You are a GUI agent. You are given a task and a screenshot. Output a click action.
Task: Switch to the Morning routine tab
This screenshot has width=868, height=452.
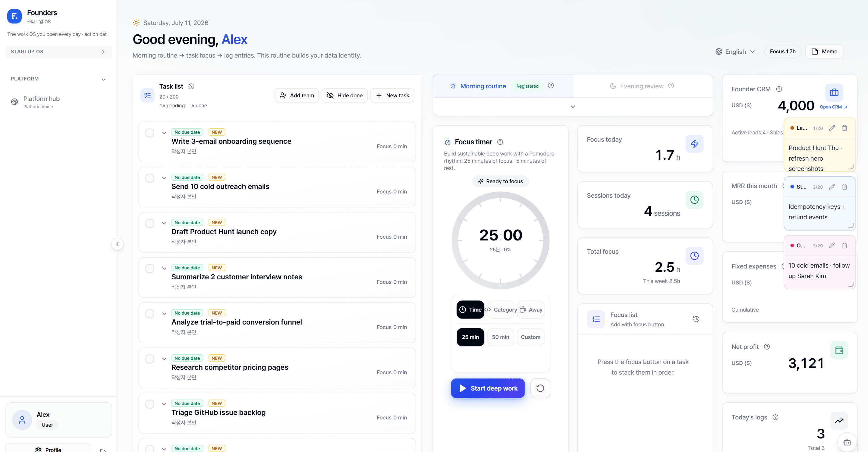point(503,86)
